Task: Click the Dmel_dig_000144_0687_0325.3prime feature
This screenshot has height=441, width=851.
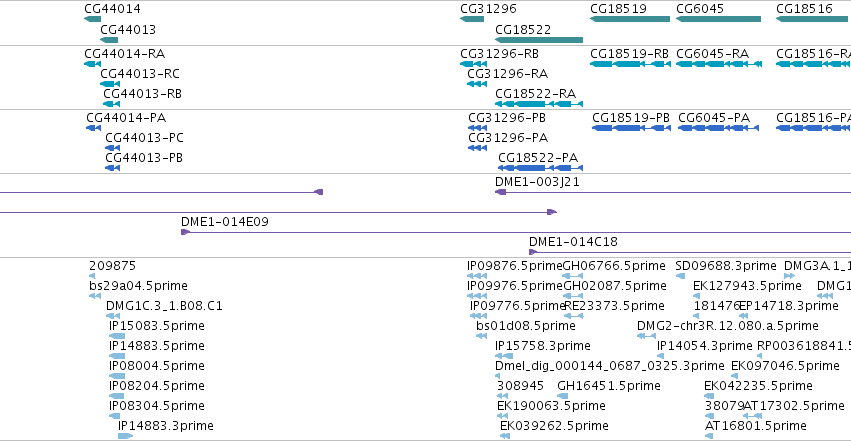Action: point(498,376)
